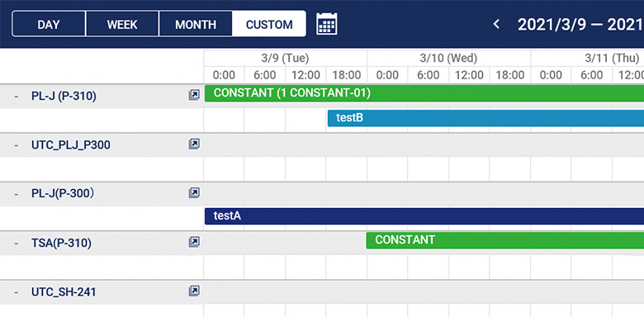Switch to MONTH view
Image resolution: width=644 pixels, height=317 pixels.
196,24
